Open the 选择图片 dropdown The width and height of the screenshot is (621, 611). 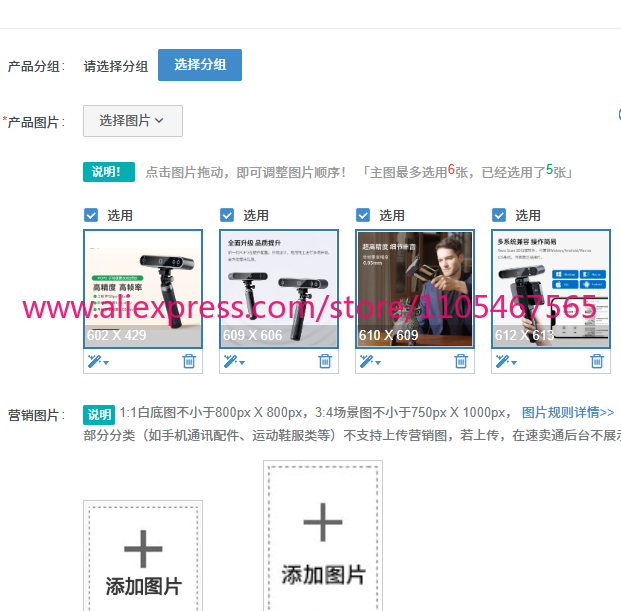[x=133, y=121]
